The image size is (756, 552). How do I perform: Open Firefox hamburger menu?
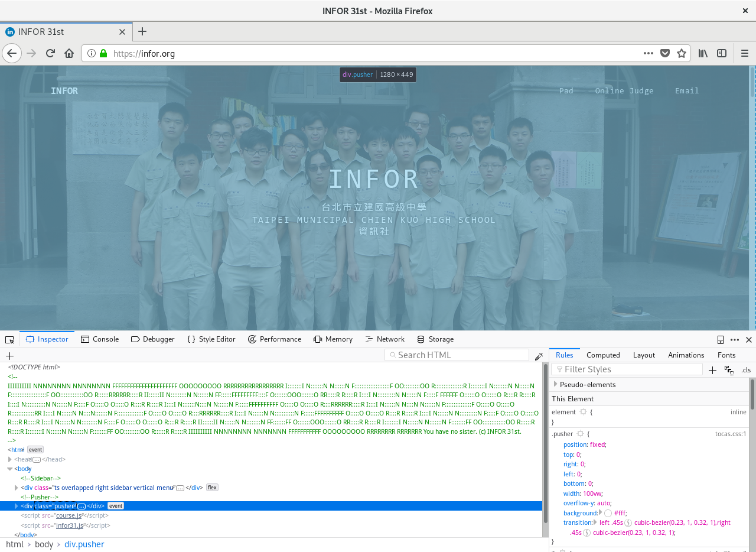click(x=745, y=53)
